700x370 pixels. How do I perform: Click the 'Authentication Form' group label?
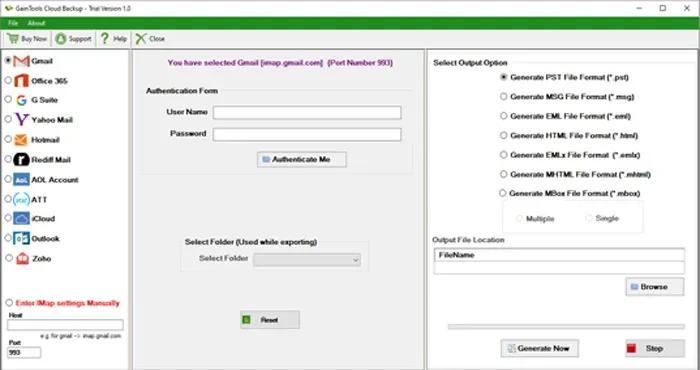click(182, 91)
